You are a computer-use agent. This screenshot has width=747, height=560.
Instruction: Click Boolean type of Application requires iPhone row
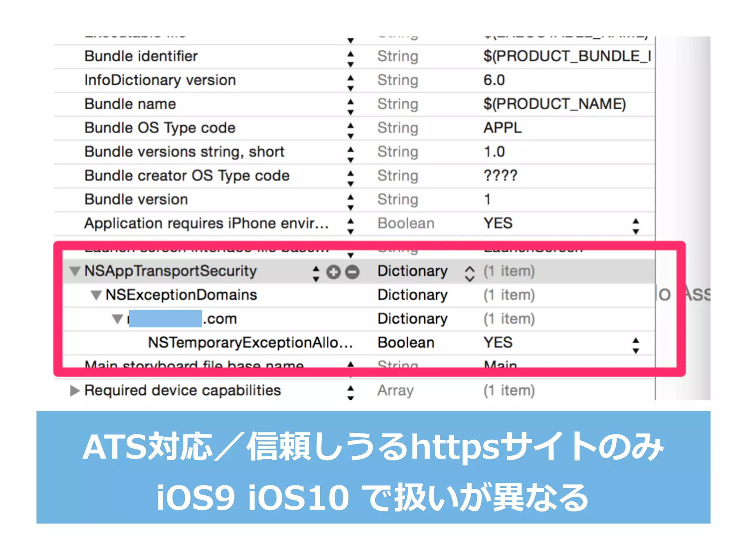[406, 223]
